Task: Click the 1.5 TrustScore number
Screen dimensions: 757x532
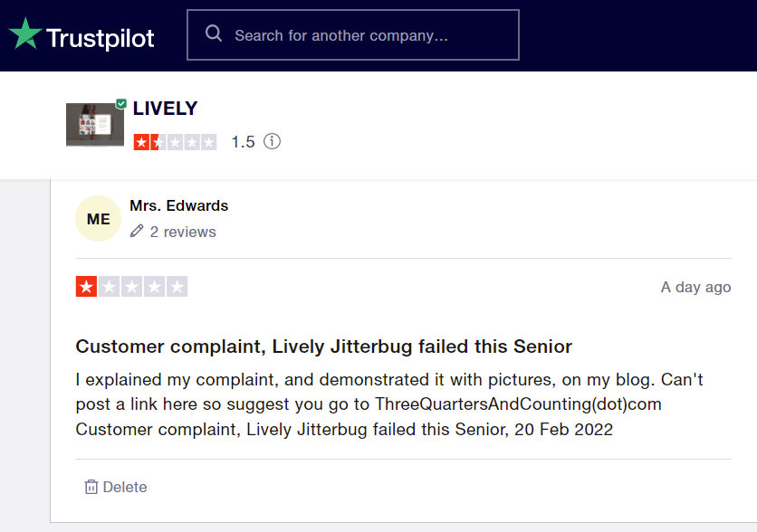Action: click(x=243, y=142)
